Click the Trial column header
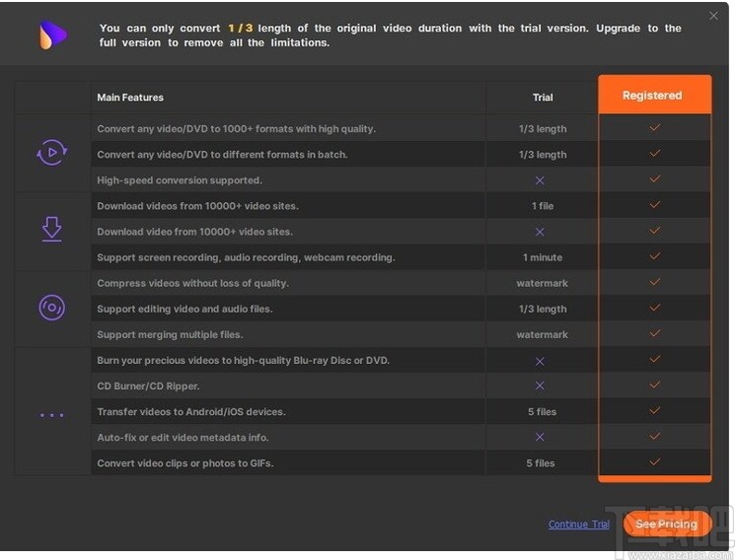Viewport: 737px width, 560px height. coord(543,98)
